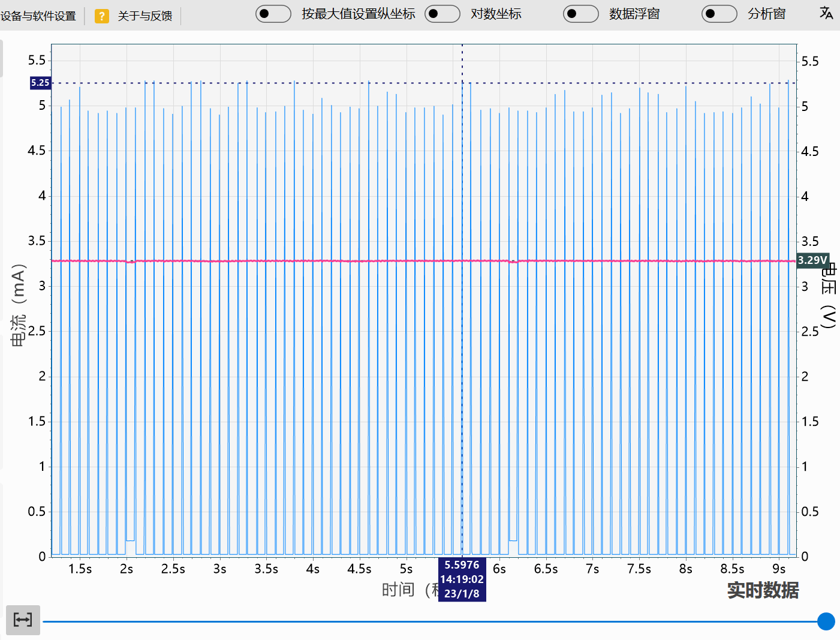Image resolution: width=840 pixels, height=640 pixels.
Task: Expand the collapsed left side panel edge
Action: click(x=1, y=59)
